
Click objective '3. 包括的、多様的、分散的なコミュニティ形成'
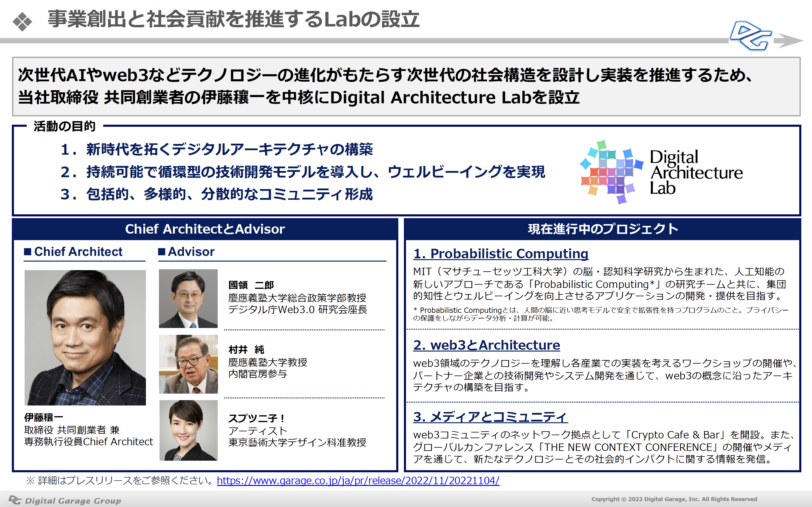pyautogui.click(x=216, y=194)
